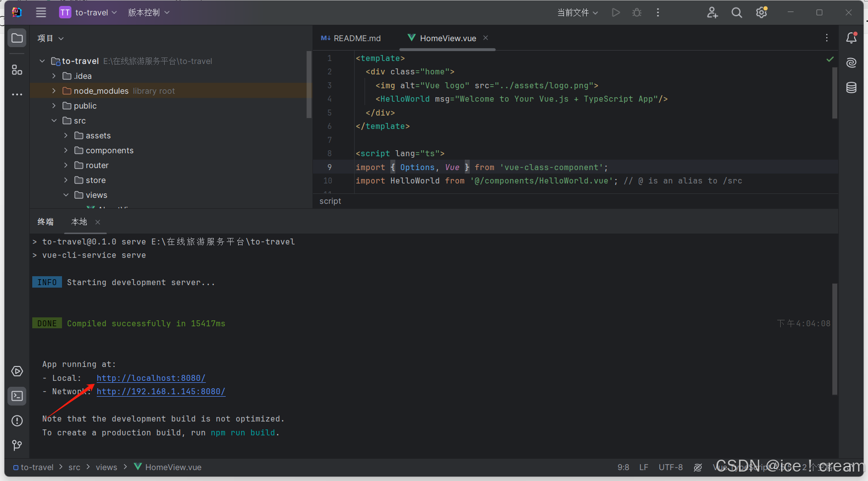The width and height of the screenshot is (868, 481).
Task: Open the Network 192.168.1.145 link
Action: (x=161, y=392)
